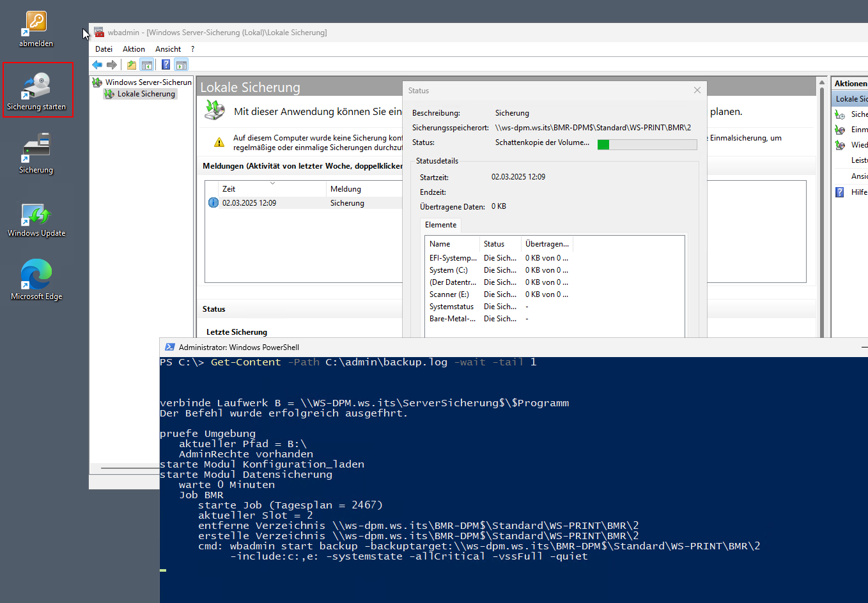Click the backup schedule icon in Aktionen
The image size is (868, 603).
point(840,114)
